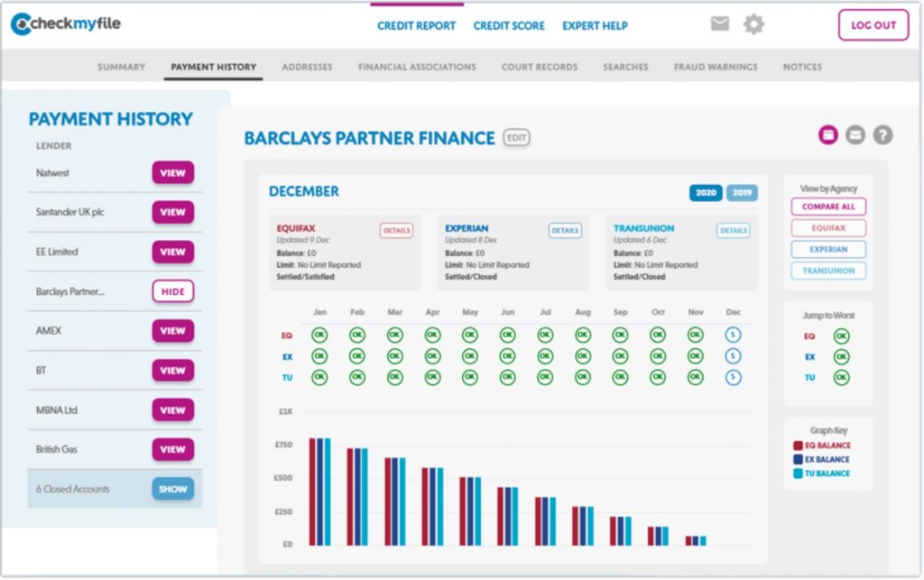This screenshot has width=924, height=580.
Task: Open the grey help question mark icon
Action: tap(882, 134)
